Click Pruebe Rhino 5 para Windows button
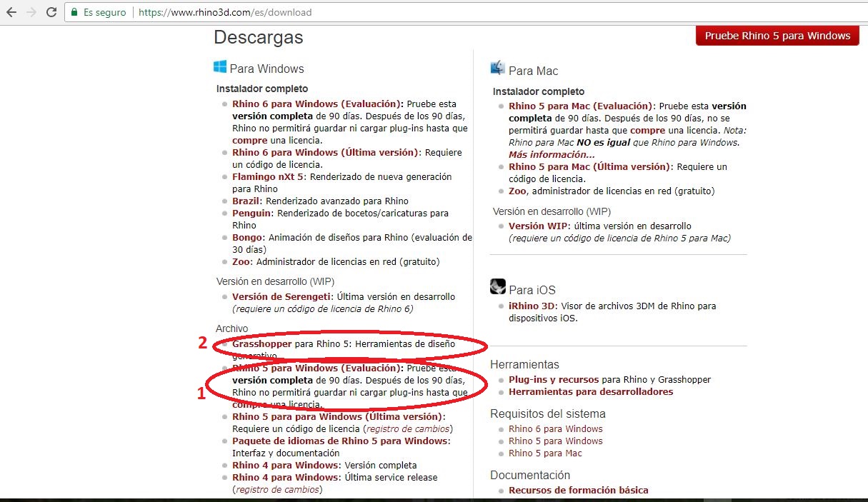This screenshot has width=868, height=502. (x=777, y=36)
